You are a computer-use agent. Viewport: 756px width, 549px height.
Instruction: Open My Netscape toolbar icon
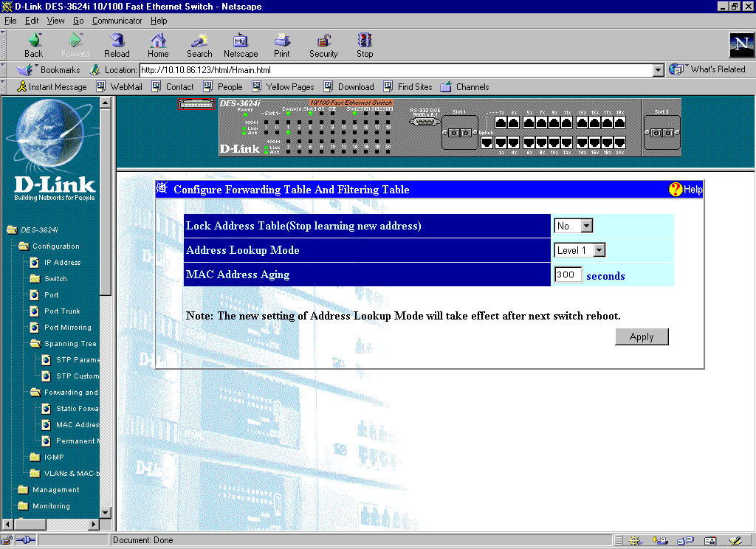point(241,41)
